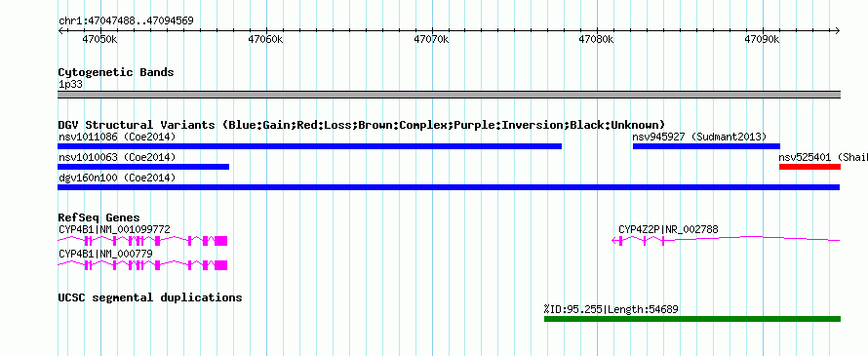
Task: Click the Cytogenetic Bands track title
Action: coord(116,72)
